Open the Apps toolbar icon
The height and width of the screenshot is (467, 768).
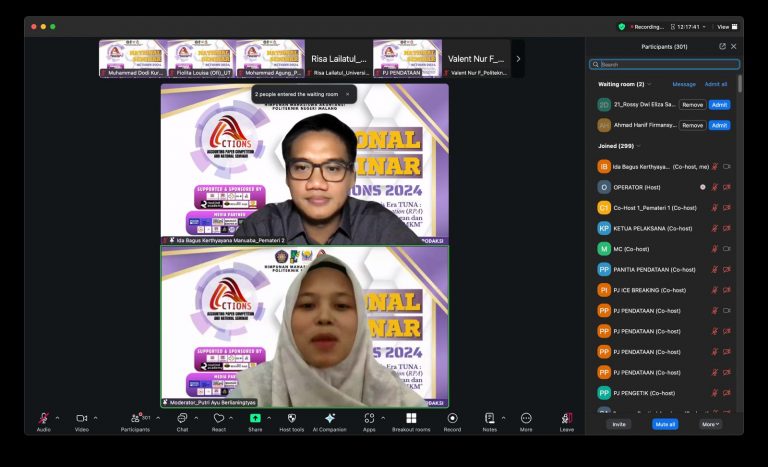tap(369, 418)
